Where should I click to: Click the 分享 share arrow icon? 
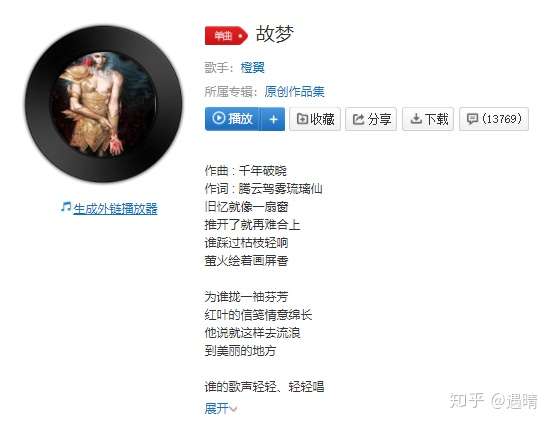[358, 119]
